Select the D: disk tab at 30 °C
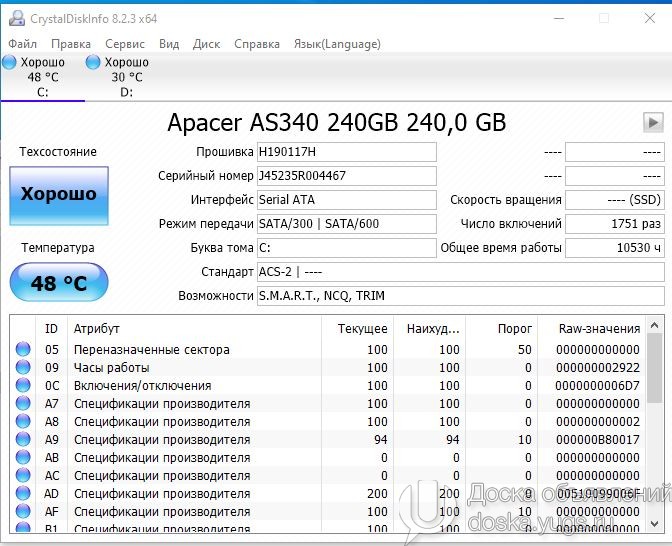 click(x=126, y=77)
